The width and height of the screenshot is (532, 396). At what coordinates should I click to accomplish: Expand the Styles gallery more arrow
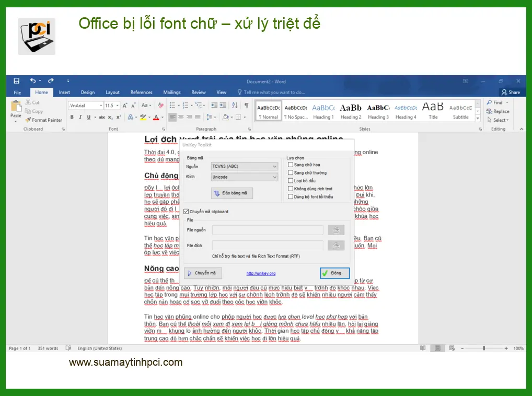click(478, 118)
